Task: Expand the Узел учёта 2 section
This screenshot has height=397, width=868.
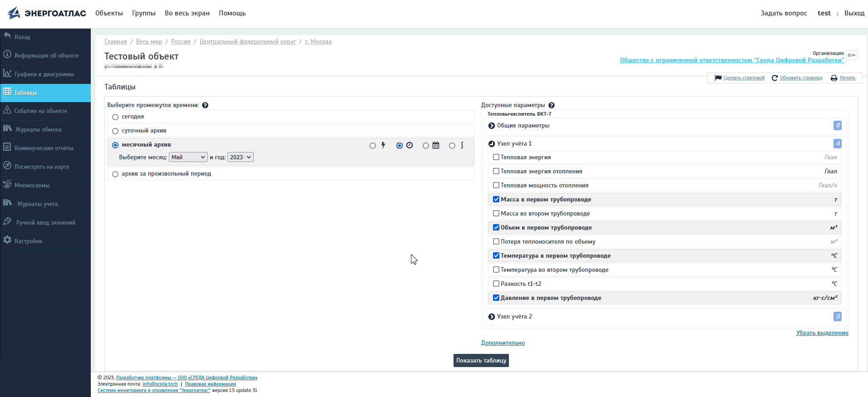Action: tap(492, 317)
